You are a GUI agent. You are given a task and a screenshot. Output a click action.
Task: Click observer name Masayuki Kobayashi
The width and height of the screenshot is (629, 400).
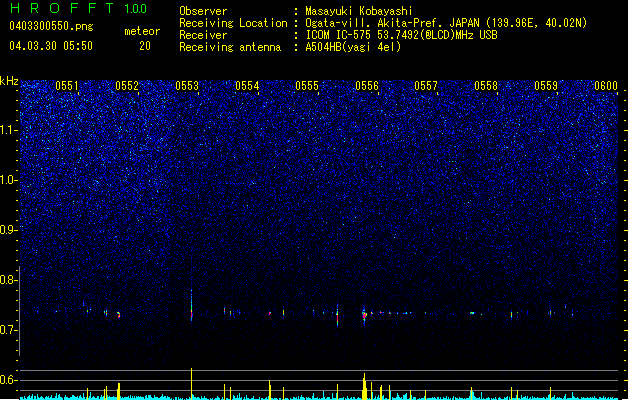(x=359, y=11)
